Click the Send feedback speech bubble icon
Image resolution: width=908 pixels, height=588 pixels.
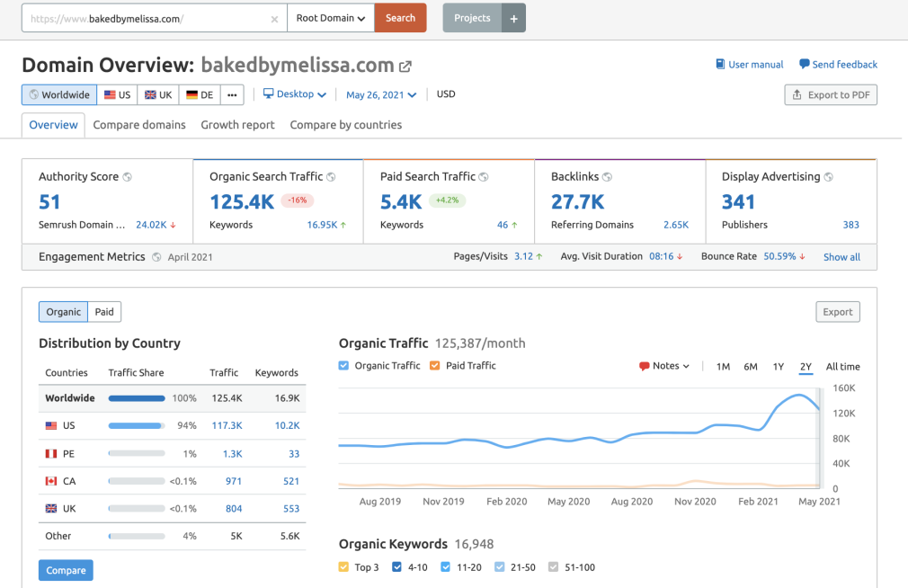pyautogui.click(x=805, y=65)
